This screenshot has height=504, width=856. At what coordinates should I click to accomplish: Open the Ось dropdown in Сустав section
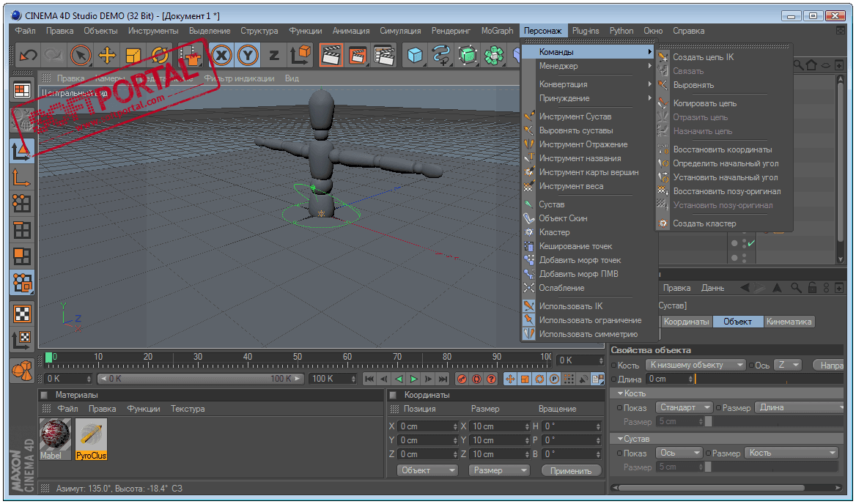point(679,453)
